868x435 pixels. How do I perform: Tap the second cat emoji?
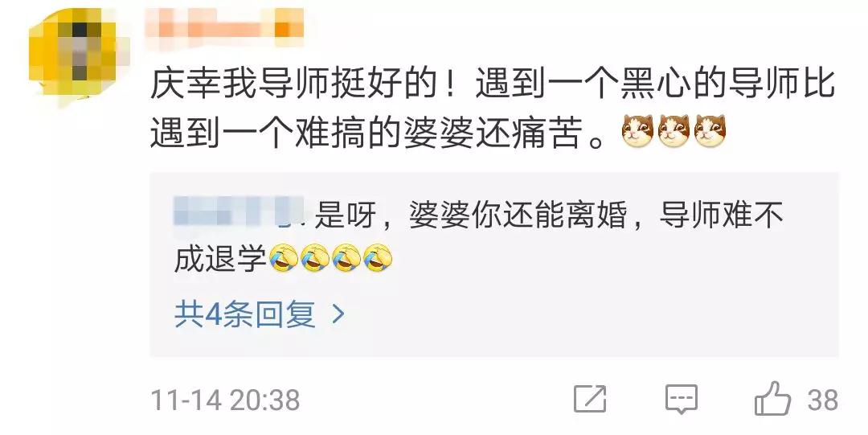(x=674, y=132)
